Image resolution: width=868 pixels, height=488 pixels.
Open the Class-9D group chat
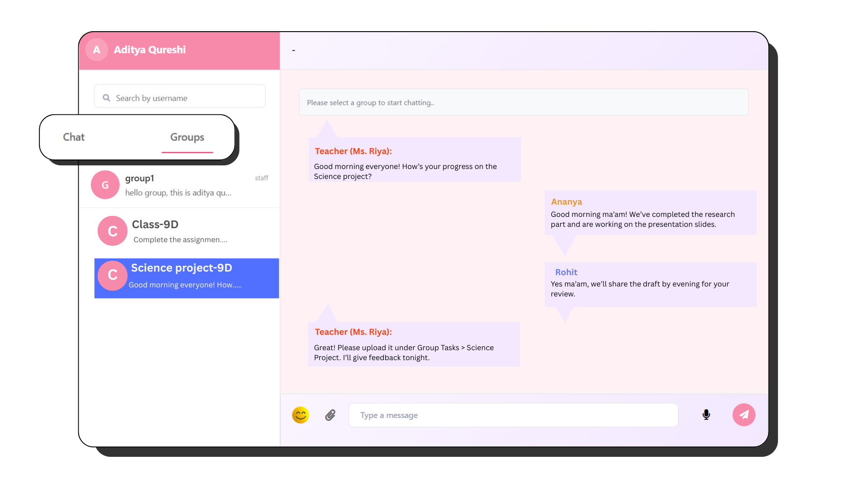[x=181, y=231]
